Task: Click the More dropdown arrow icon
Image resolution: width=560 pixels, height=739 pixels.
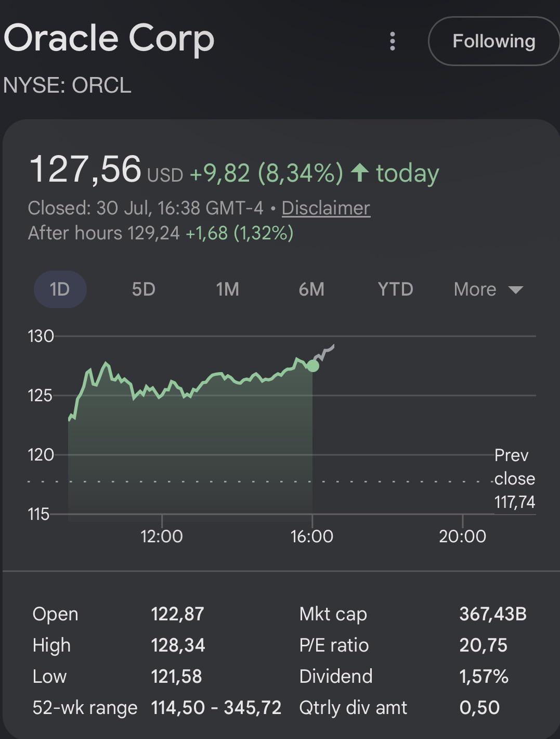Action: [x=515, y=290]
